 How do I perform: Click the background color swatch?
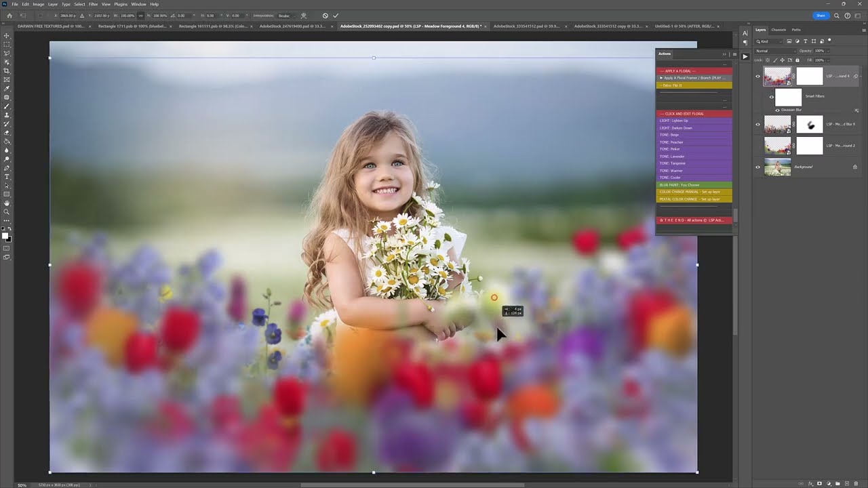[x=9, y=239]
